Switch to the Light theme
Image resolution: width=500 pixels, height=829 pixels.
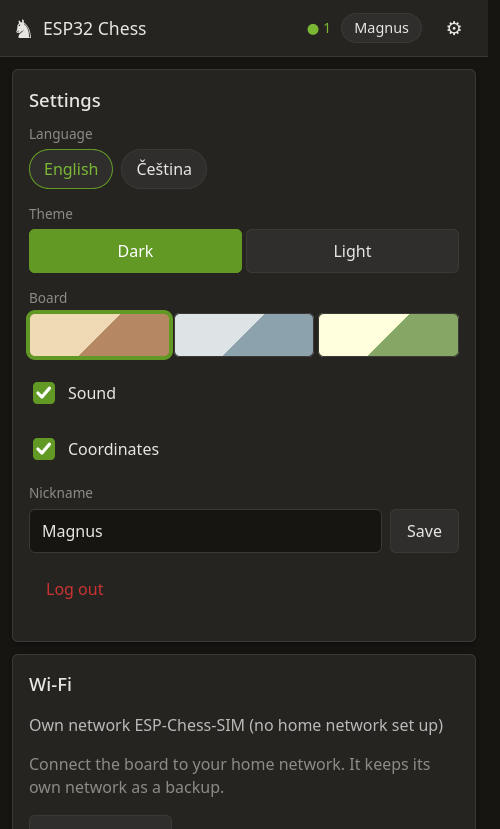(353, 251)
